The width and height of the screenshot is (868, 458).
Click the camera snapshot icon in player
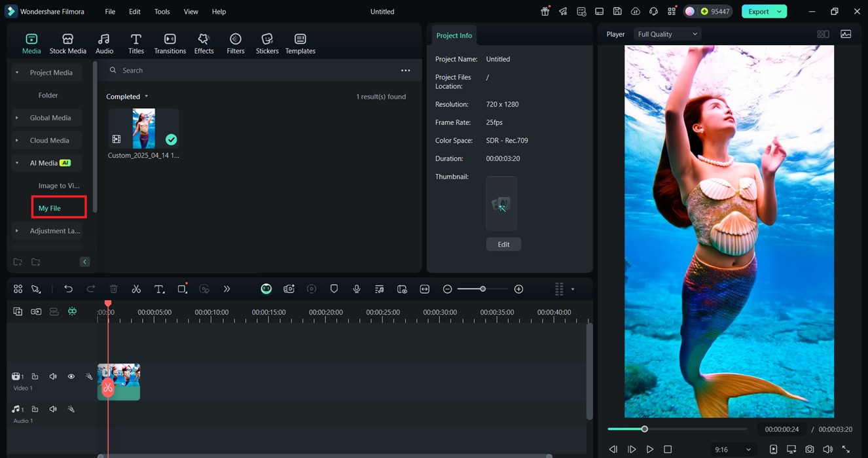810,449
